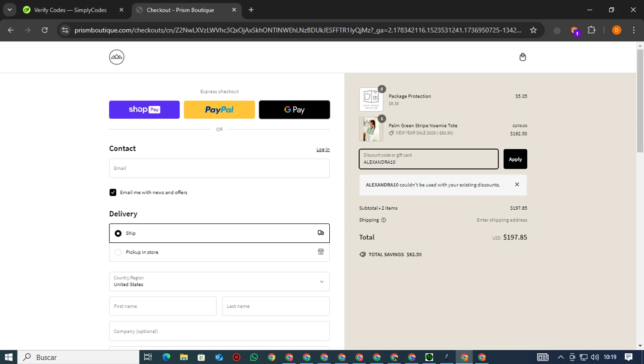Click the page vertical scrollbar thumb
644x364 pixels.
tap(640, 101)
